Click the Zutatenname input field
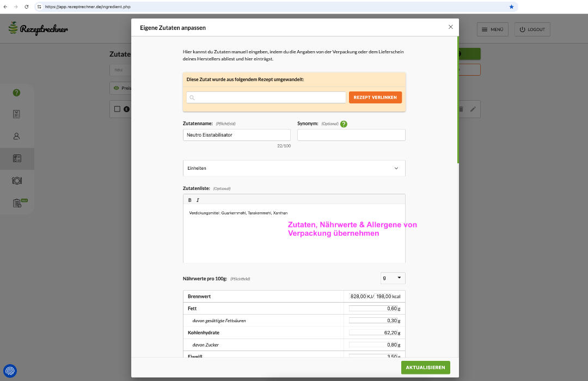This screenshot has height=381, width=588. [x=237, y=135]
